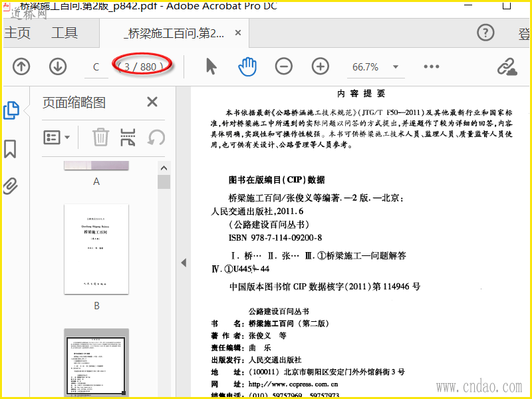Click the 责任编辑: 曲乐 line

241,348
